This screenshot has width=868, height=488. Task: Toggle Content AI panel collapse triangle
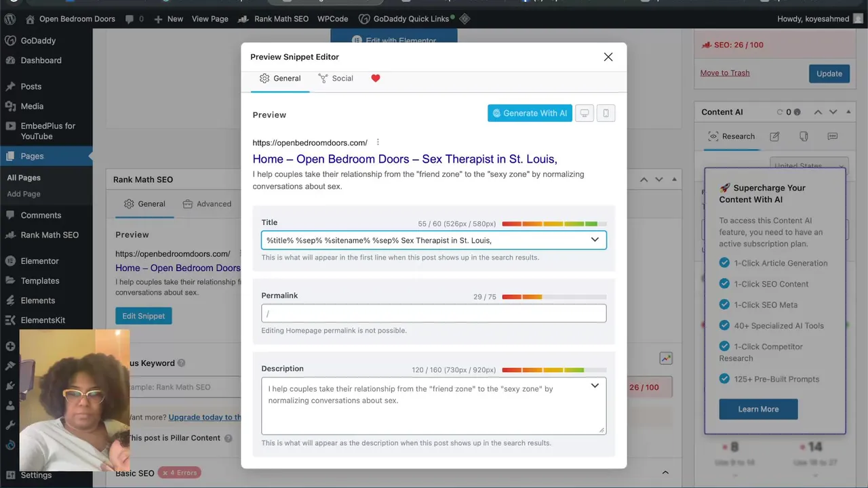[x=848, y=112]
